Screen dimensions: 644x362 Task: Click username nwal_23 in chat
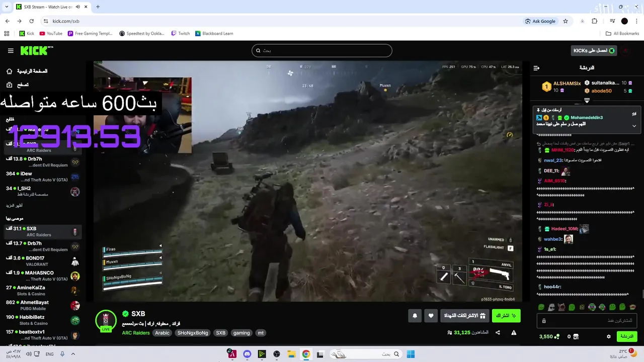pos(552,160)
